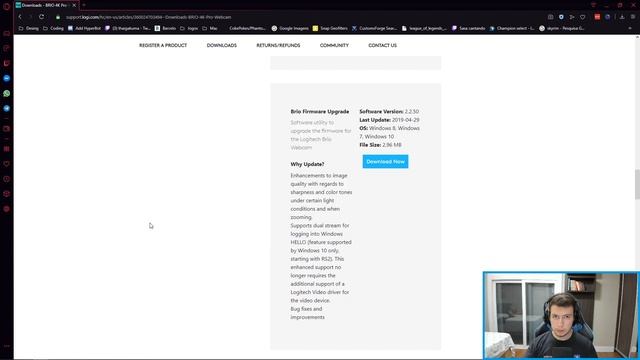Viewport: 640px width, 360px height.
Task: Open the Champion select bookmark
Action: (x=512, y=28)
